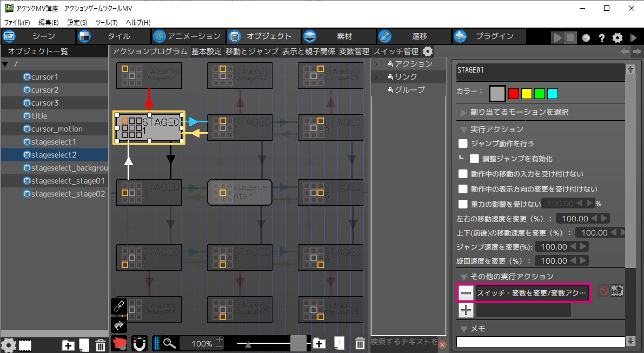Select the red color swatch
Image resolution: width=644 pixels, height=353 pixels.
[x=514, y=94]
